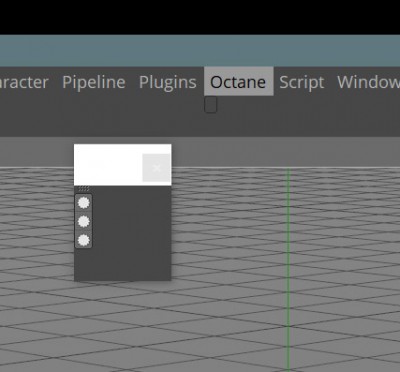This screenshot has height=372, width=400.
Task: Click the first gear icon in floating palette
Action: (83, 203)
